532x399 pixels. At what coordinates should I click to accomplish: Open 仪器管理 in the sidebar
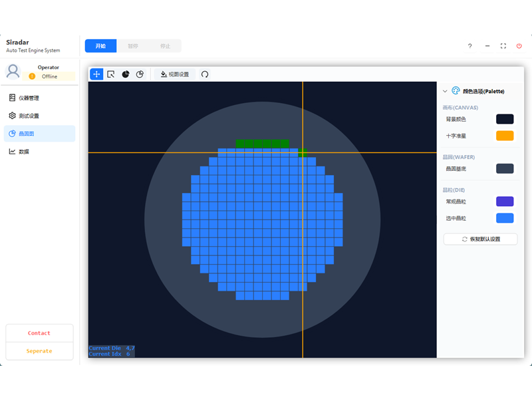click(x=39, y=98)
